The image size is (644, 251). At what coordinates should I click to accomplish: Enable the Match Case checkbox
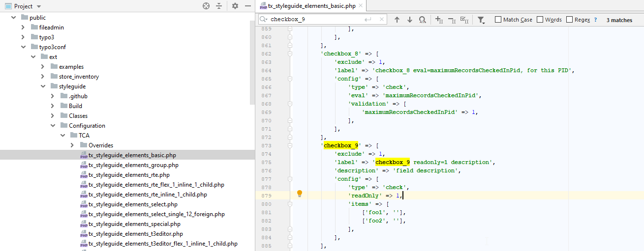[498, 20]
